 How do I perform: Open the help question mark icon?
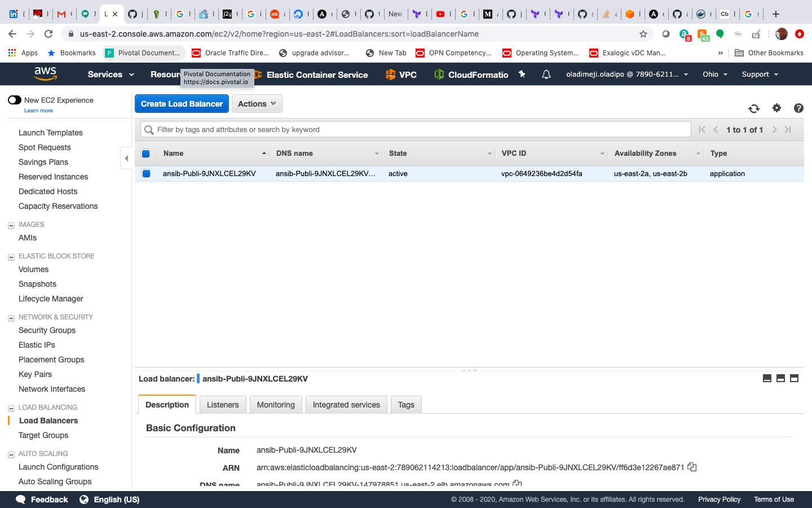pyautogui.click(x=798, y=108)
